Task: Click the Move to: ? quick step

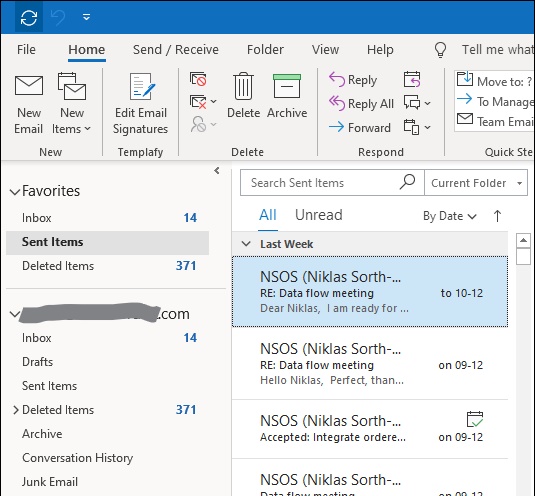Action: [495, 81]
